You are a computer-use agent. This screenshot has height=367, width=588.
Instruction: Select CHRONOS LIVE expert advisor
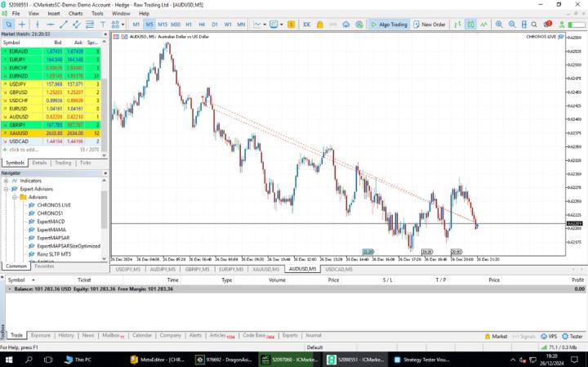point(54,205)
